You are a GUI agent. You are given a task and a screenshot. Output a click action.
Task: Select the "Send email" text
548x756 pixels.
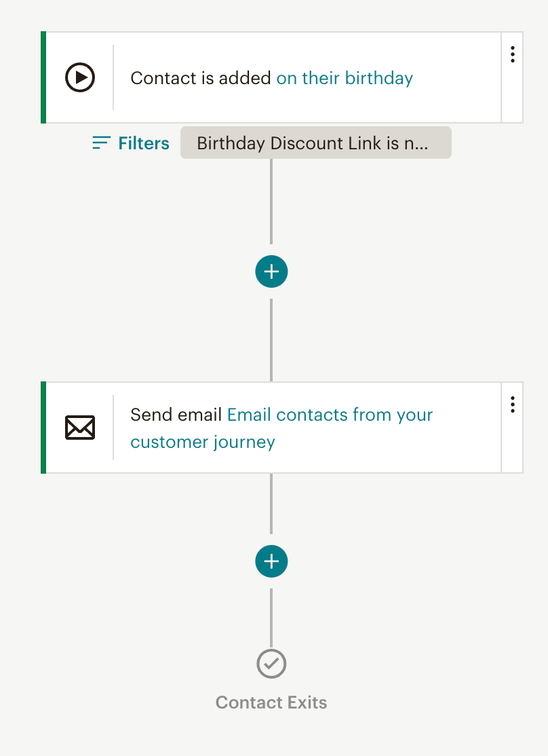point(176,415)
